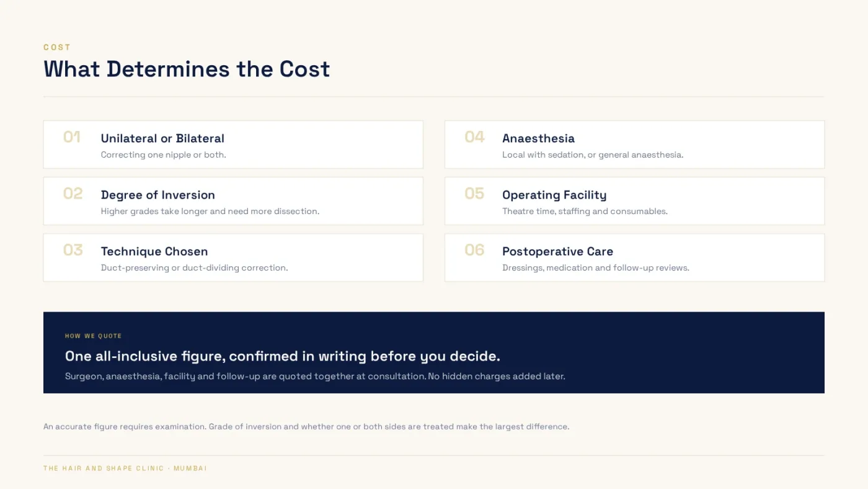Click the slide title What Determines the Cost
Screen dimensions: 868x489
(x=187, y=69)
